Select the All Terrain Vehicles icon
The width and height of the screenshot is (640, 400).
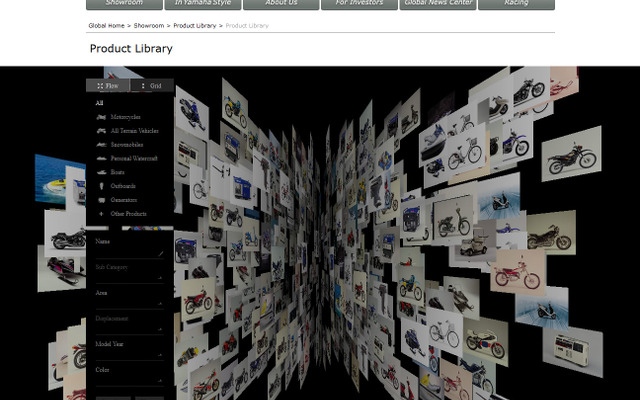(x=101, y=131)
